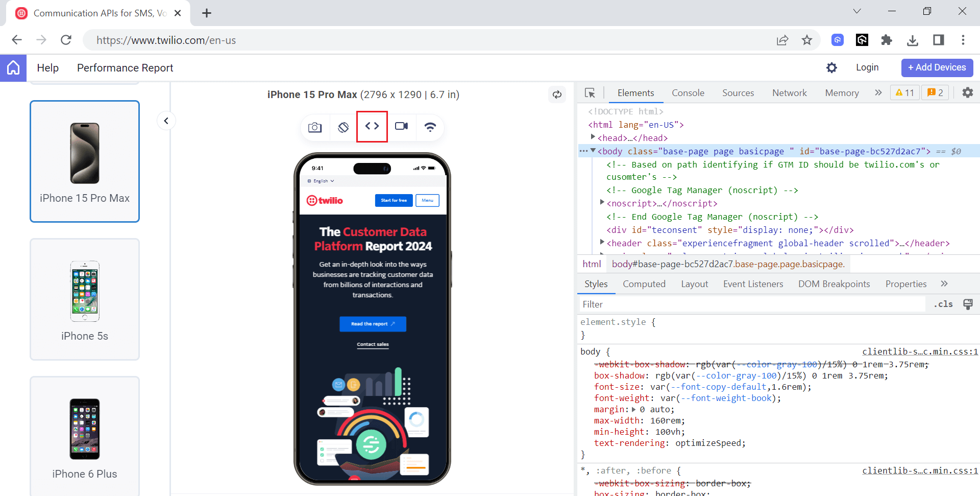Bookmark the page with the star icon

click(807, 40)
